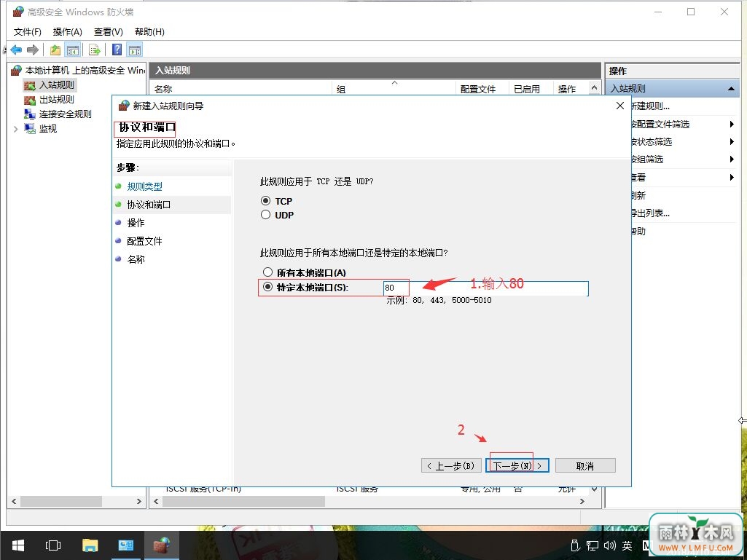Select 入站规则 in the console tree
The height and width of the screenshot is (560, 747).
(x=57, y=84)
